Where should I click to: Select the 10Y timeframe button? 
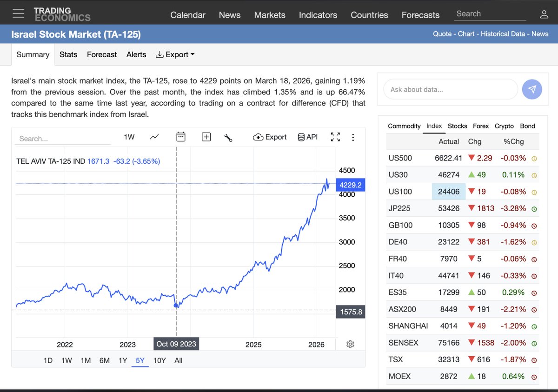point(159,360)
